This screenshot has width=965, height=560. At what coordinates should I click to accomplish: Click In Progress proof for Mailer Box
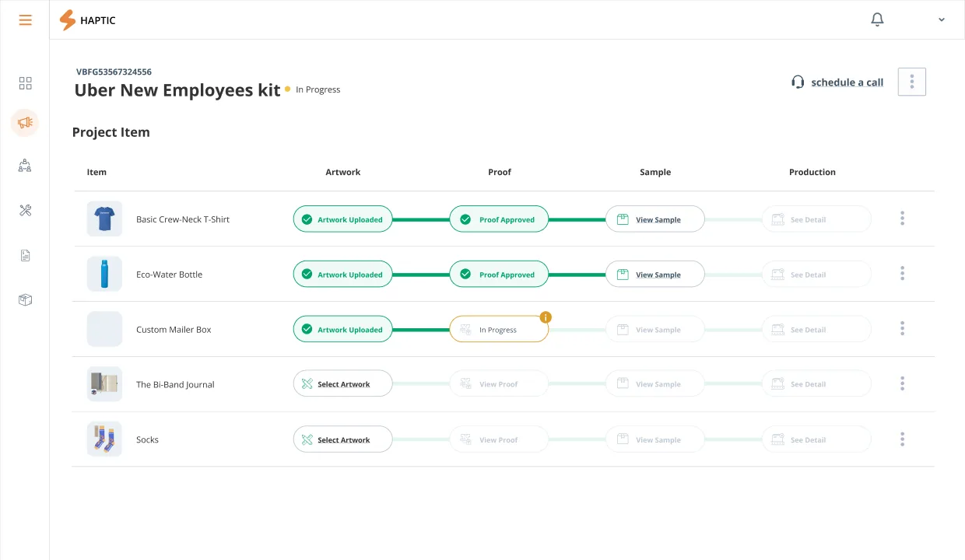point(499,330)
